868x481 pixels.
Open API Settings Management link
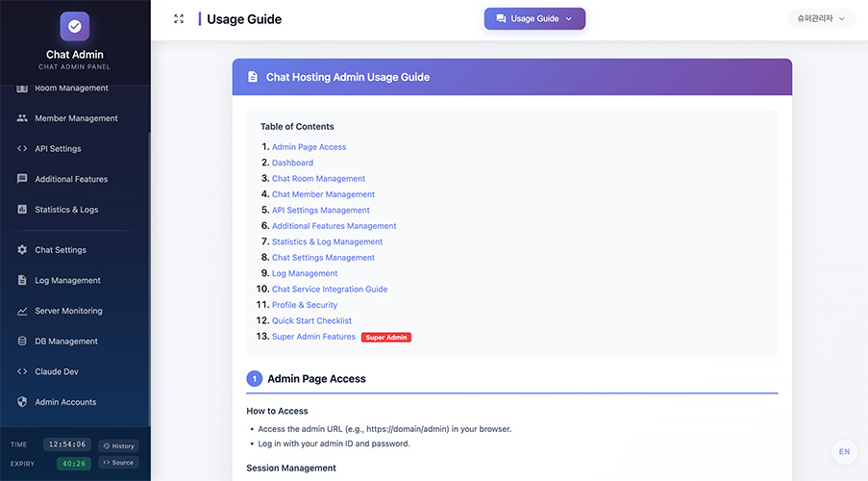320,210
